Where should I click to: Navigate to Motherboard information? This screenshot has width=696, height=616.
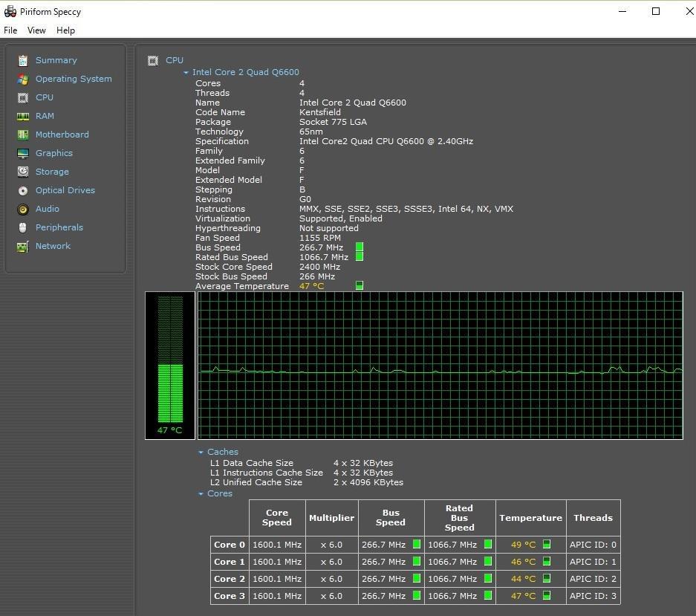(x=62, y=135)
